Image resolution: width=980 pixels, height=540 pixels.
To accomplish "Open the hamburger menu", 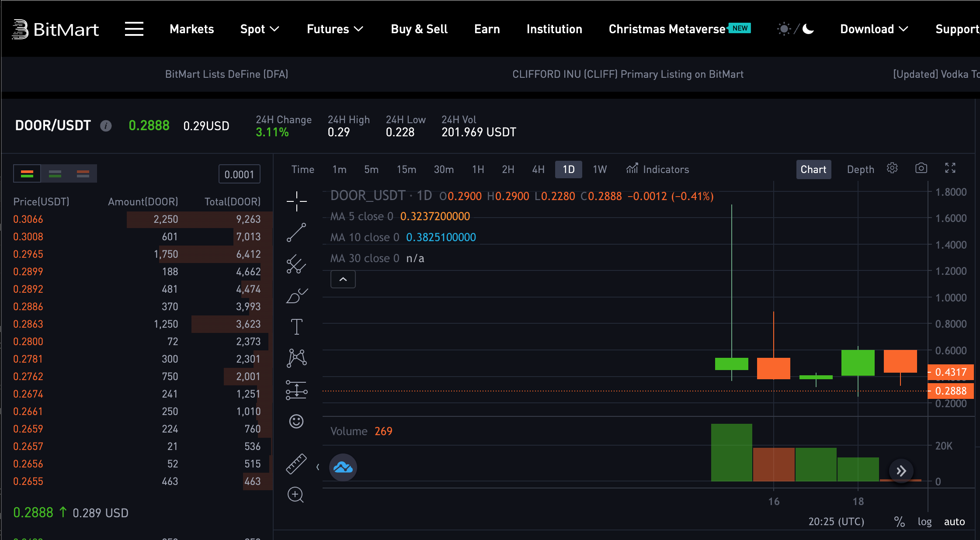I will (x=134, y=29).
